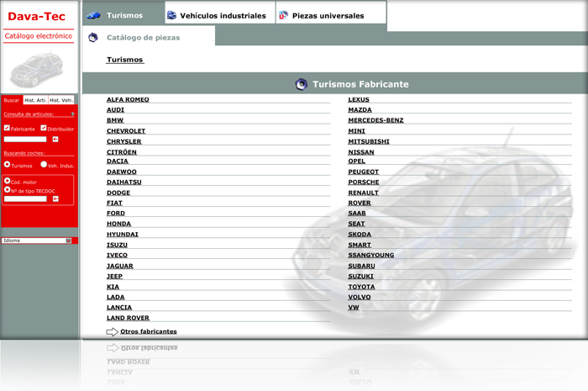Select the Hist. Vehi. sidebar tab
588x391 pixels.
(61, 100)
